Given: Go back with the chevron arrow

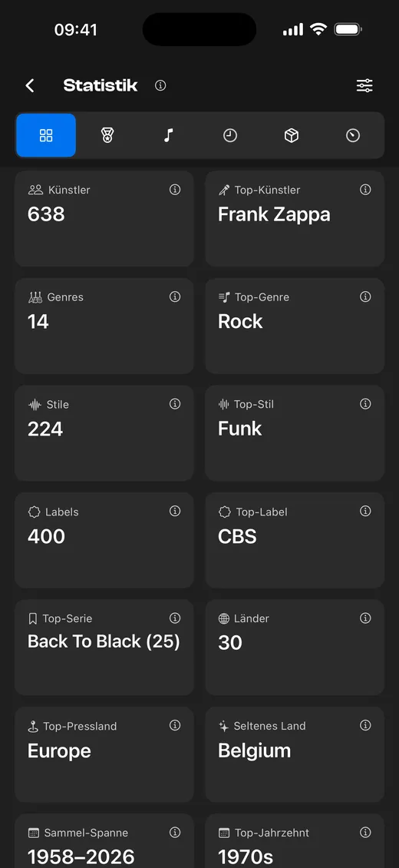Looking at the screenshot, I should point(30,85).
